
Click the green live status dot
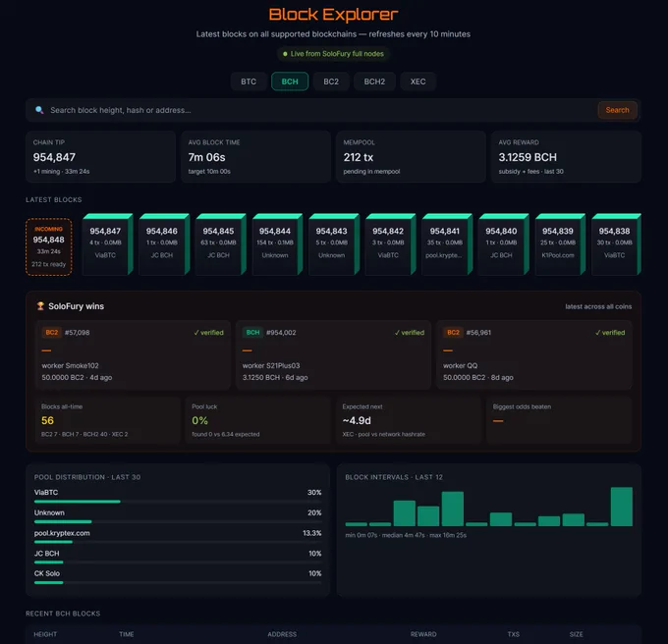[x=285, y=54]
